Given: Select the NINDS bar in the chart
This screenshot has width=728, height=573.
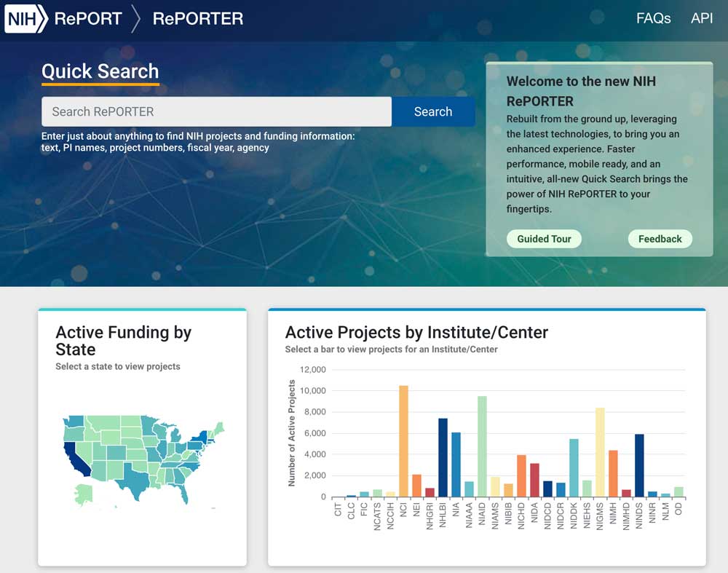Looking at the screenshot, I should point(639,465).
